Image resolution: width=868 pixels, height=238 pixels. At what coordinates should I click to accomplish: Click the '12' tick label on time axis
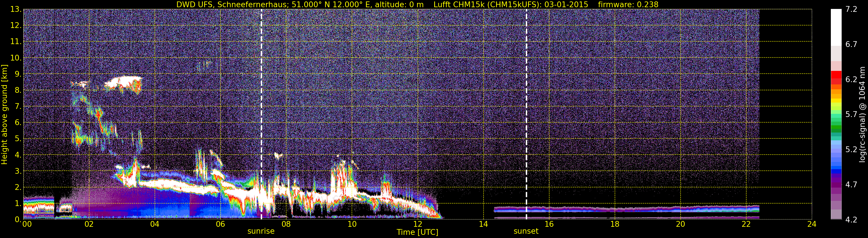point(417,224)
